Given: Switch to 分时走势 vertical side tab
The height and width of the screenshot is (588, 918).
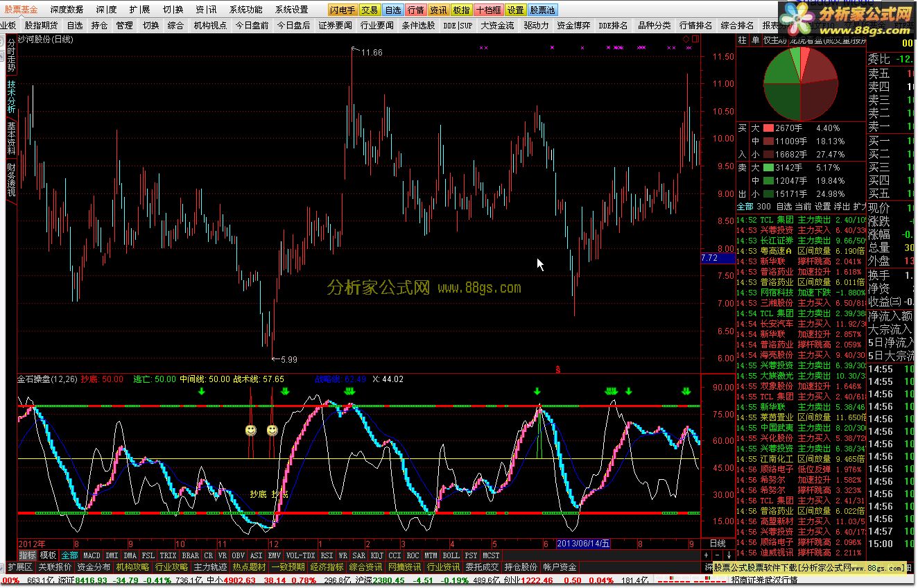Looking at the screenshot, I should point(11,55).
